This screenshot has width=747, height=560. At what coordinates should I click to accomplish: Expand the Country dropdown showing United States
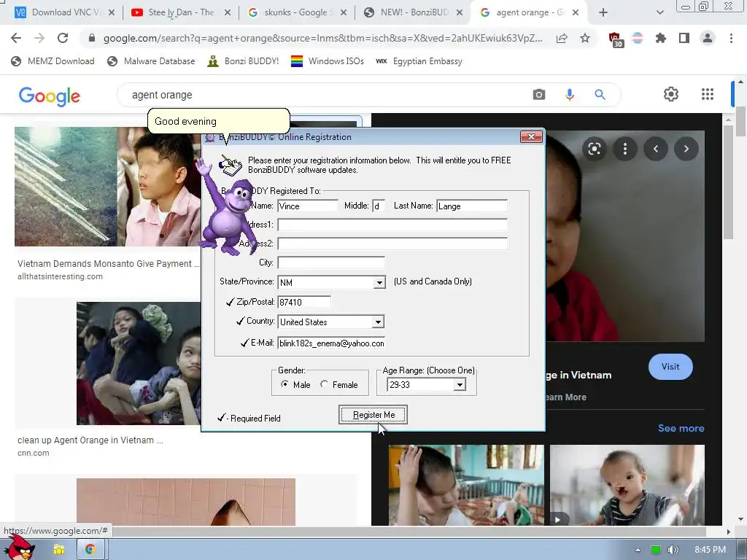(378, 322)
